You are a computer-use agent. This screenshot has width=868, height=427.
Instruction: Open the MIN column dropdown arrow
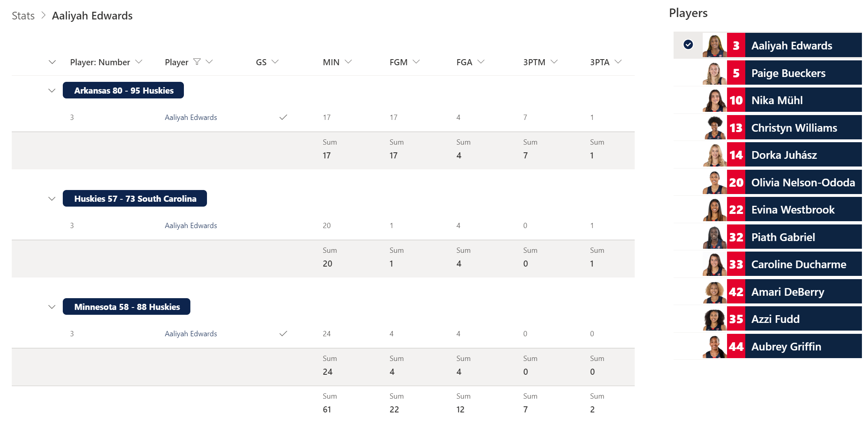348,62
